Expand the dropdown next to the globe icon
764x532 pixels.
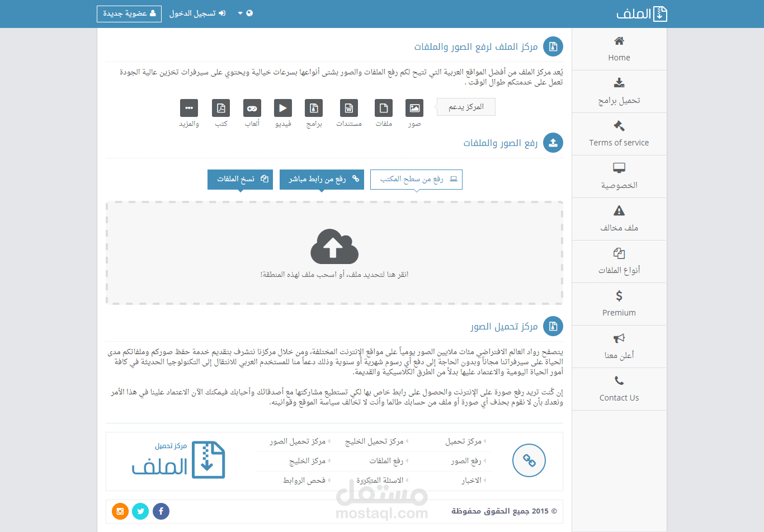[240, 13]
